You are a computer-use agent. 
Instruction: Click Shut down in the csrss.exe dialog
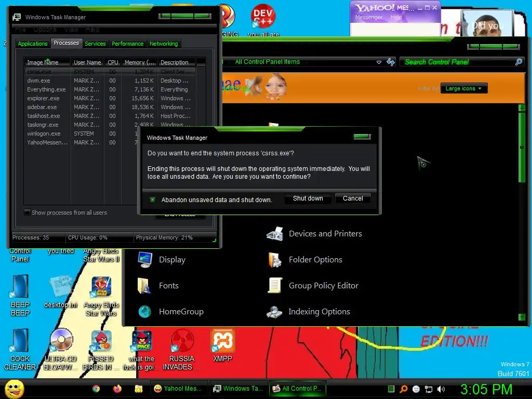(x=308, y=198)
